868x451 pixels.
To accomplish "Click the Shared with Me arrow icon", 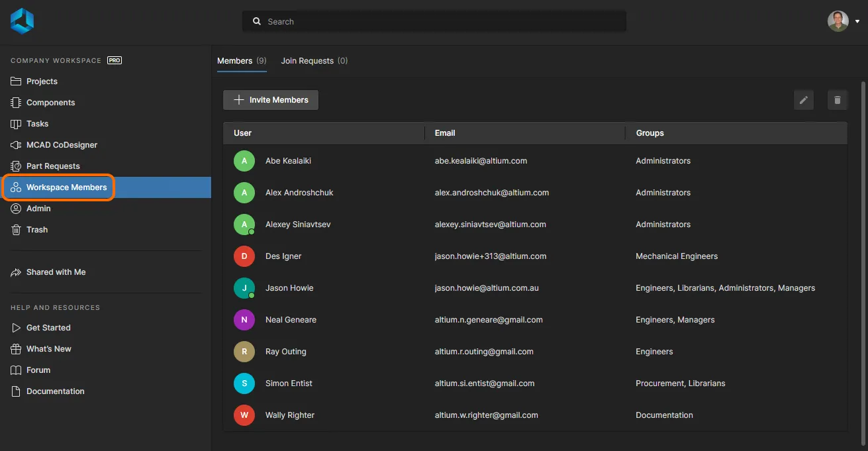I will [17, 272].
